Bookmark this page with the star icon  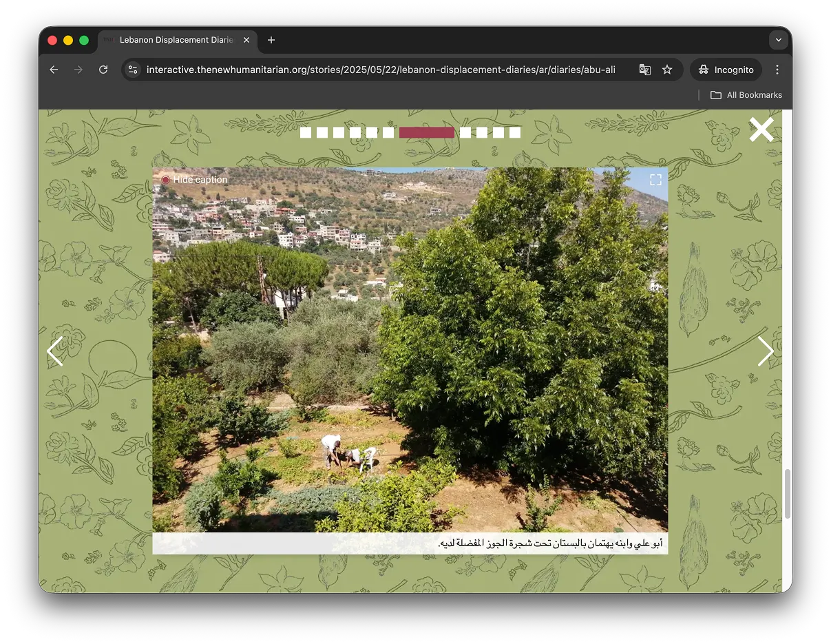click(667, 70)
